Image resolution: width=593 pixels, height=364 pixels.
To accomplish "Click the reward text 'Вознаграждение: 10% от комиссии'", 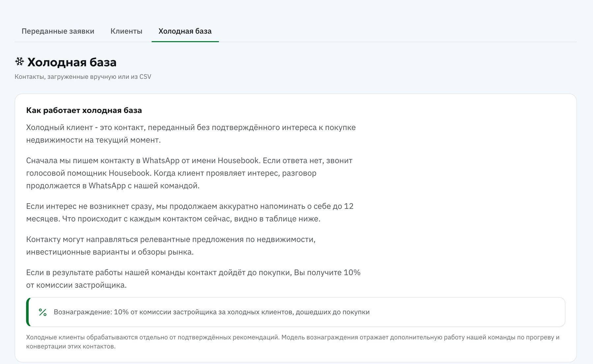I will 212,312.
